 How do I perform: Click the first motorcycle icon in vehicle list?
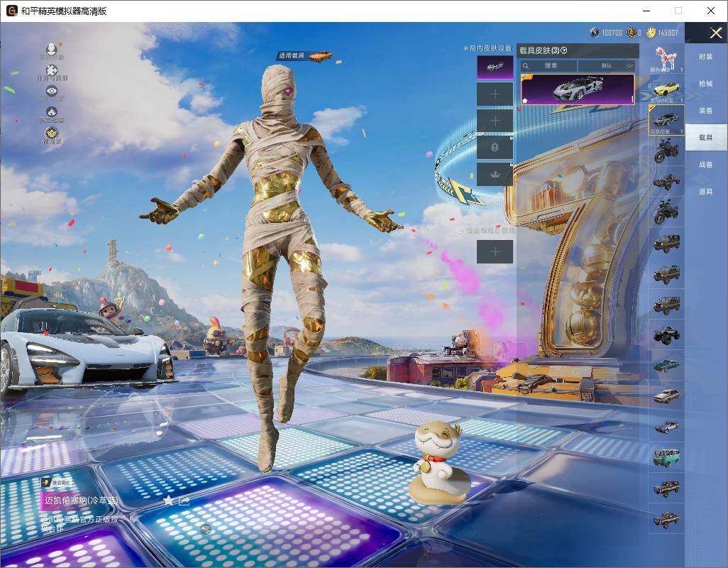pyautogui.click(x=666, y=151)
